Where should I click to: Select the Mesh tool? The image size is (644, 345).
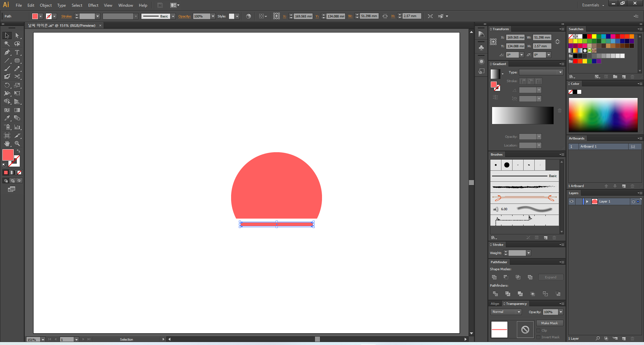click(7, 110)
